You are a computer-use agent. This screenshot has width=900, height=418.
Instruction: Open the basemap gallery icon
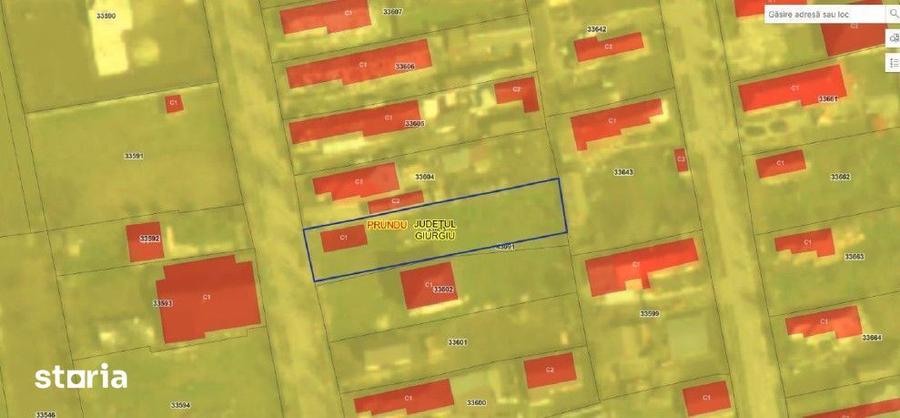tap(895, 39)
